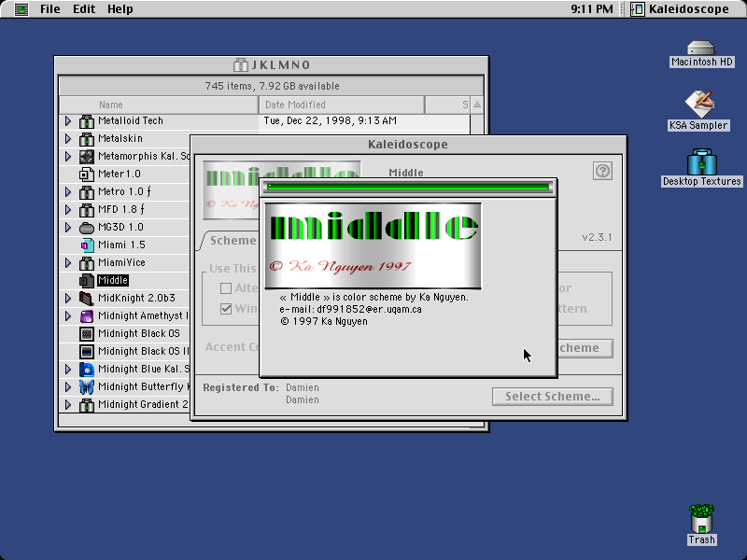Click the question mark help icon in Kaleidoscope
747x560 pixels.
click(x=602, y=171)
